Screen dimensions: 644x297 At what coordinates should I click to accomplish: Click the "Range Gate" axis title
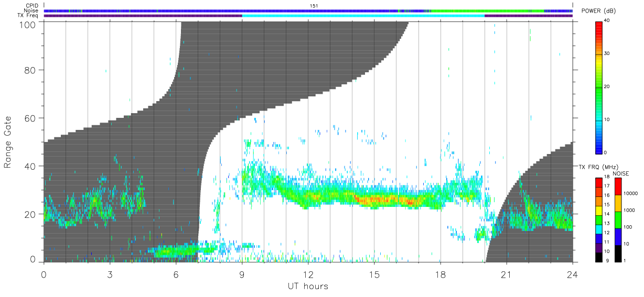tap(8, 142)
